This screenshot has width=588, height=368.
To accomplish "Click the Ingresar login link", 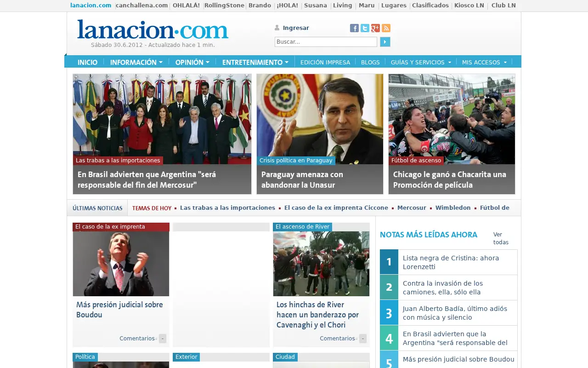I will click(x=296, y=28).
